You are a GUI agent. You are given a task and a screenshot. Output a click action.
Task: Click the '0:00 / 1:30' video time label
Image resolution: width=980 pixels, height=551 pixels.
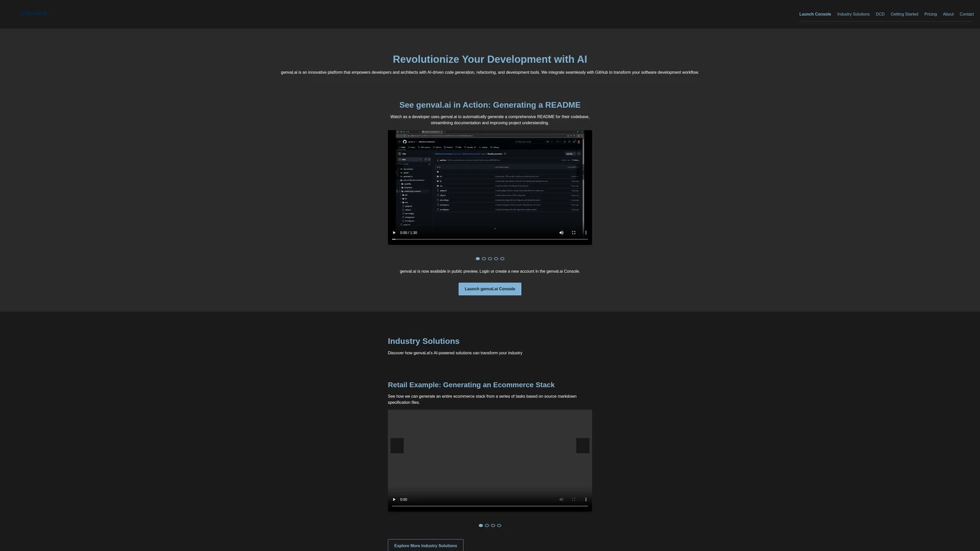pos(408,233)
